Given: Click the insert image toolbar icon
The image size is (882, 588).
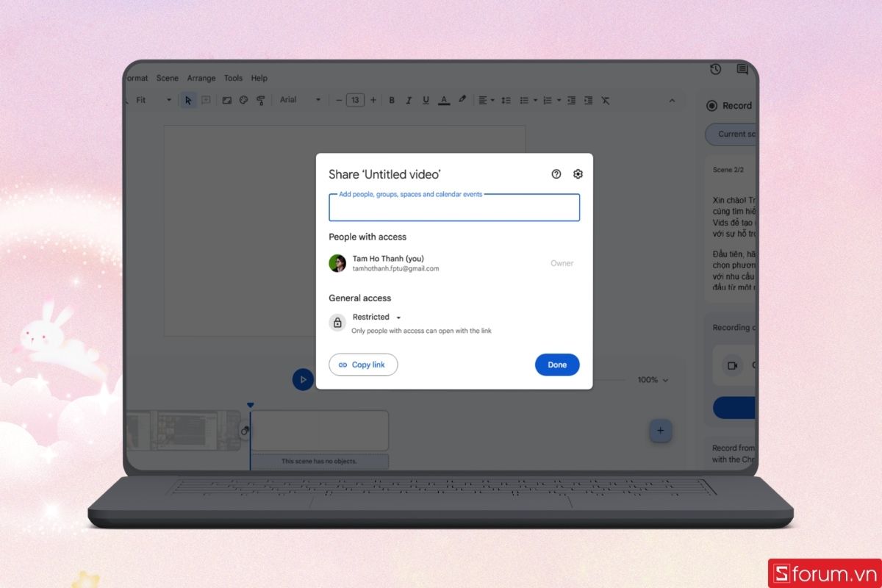Looking at the screenshot, I should click(x=227, y=100).
